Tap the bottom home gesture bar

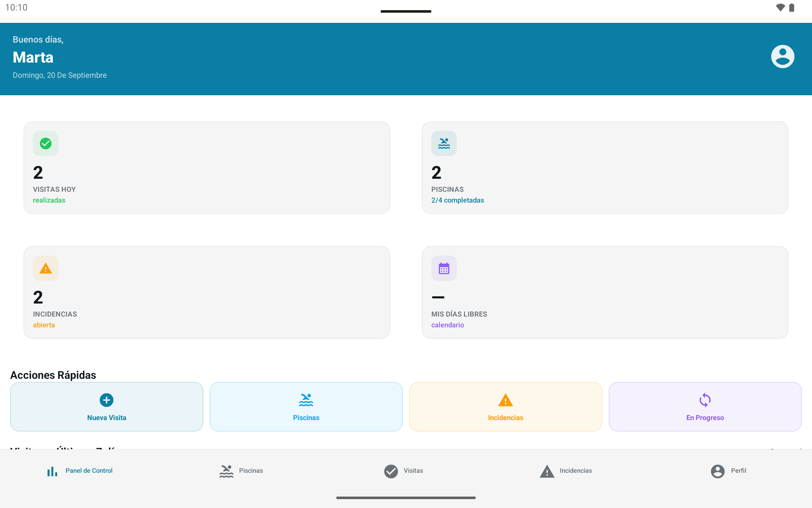406,498
